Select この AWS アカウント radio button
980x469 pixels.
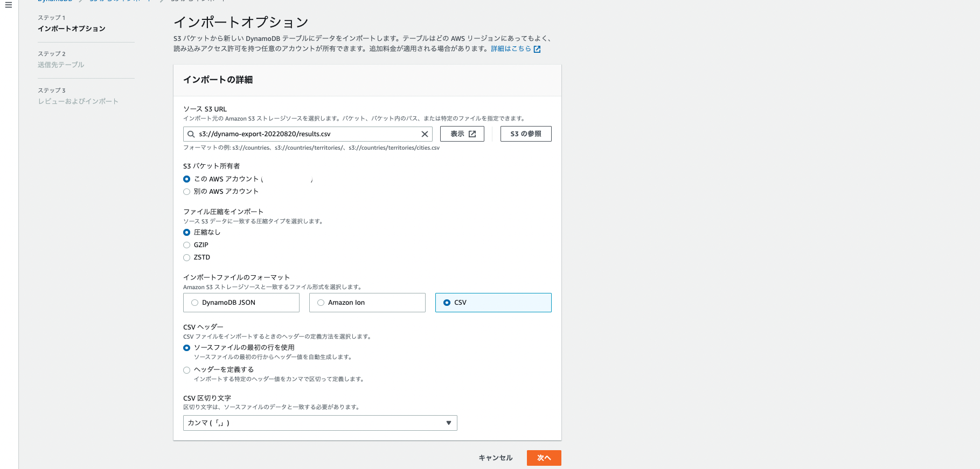click(186, 179)
